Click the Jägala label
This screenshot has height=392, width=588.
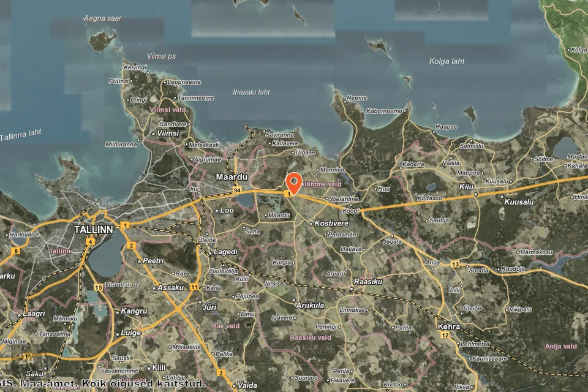click(x=392, y=242)
